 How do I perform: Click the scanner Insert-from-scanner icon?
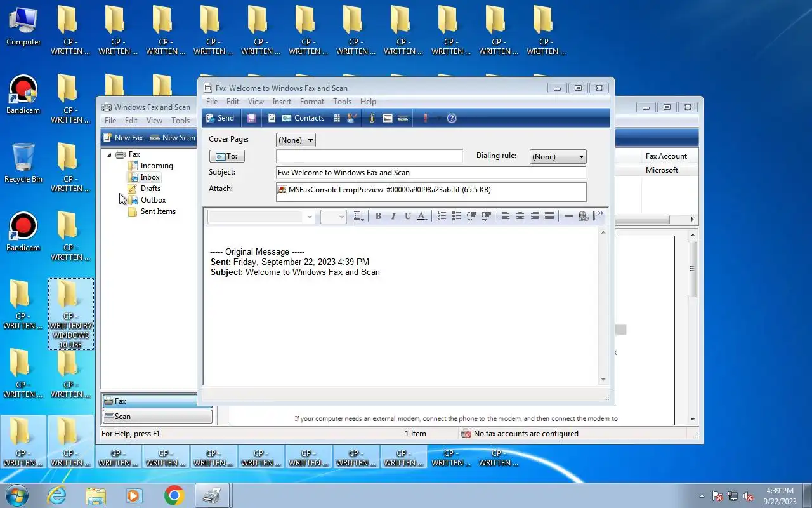(402, 118)
